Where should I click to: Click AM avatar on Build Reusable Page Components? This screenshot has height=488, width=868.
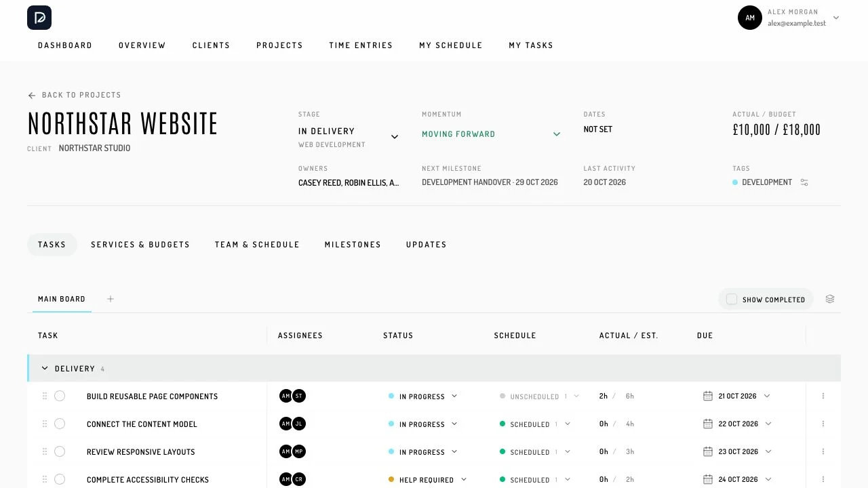(285, 396)
